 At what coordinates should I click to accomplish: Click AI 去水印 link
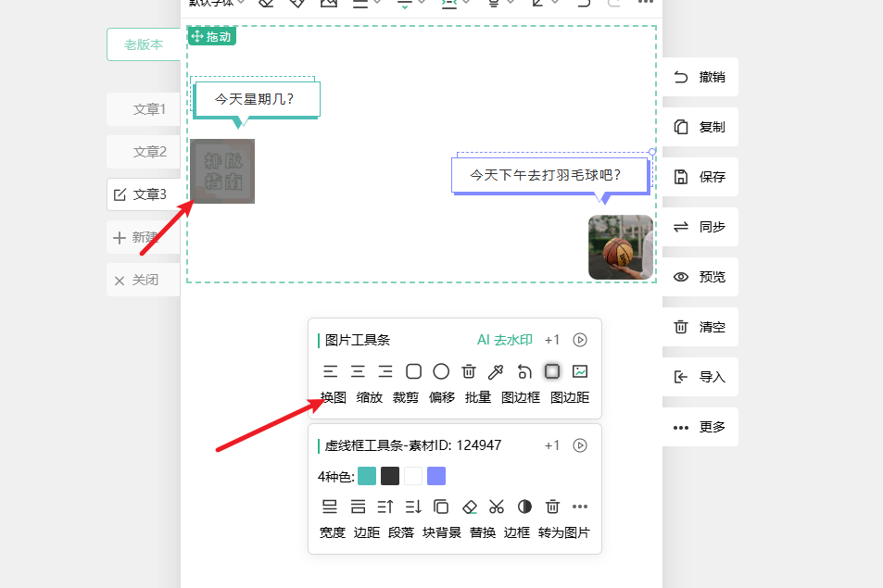pyautogui.click(x=504, y=340)
